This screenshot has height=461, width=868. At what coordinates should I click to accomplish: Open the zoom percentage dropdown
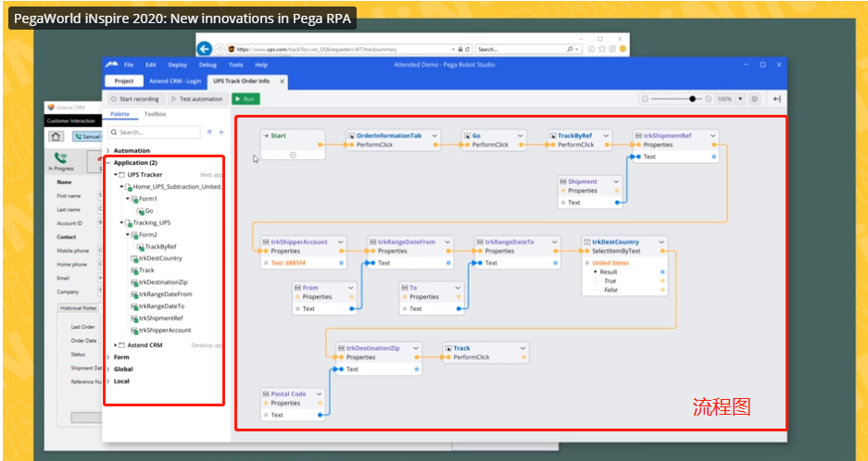click(740, 99)
